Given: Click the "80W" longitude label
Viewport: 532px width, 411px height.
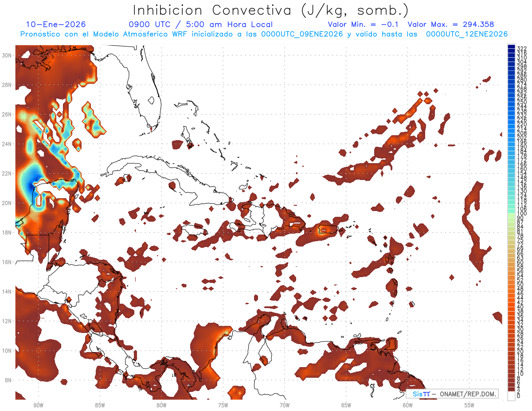Looking at the screenshot, I should click(161, 405).
